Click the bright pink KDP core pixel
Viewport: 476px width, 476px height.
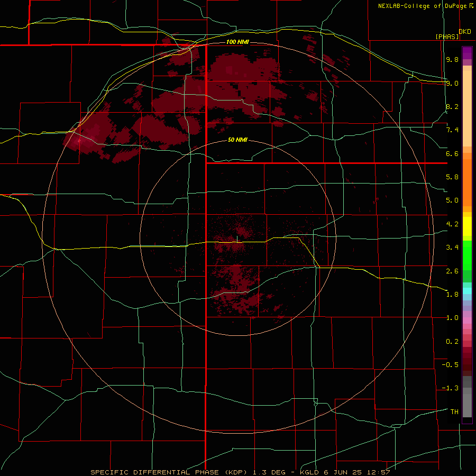(x=79, y=141)
